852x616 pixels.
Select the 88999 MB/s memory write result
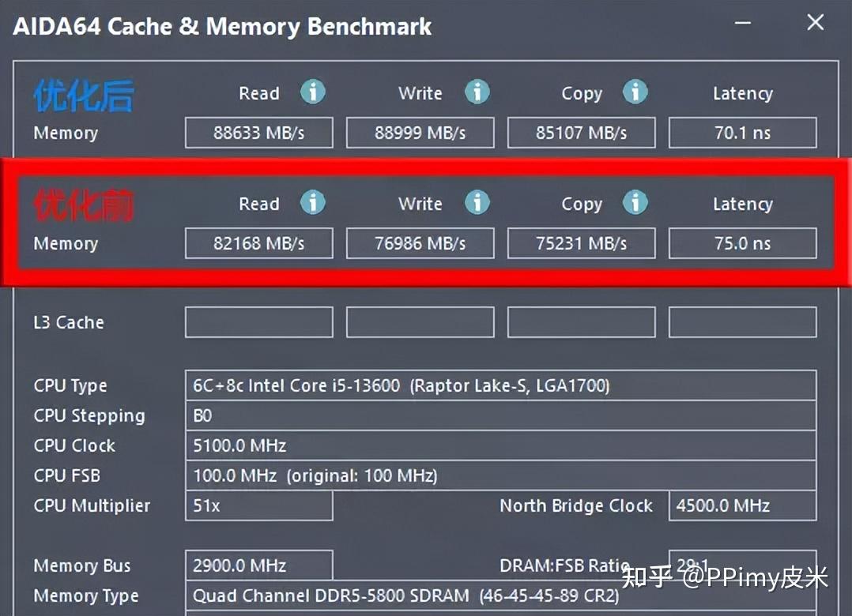(420, 133)
